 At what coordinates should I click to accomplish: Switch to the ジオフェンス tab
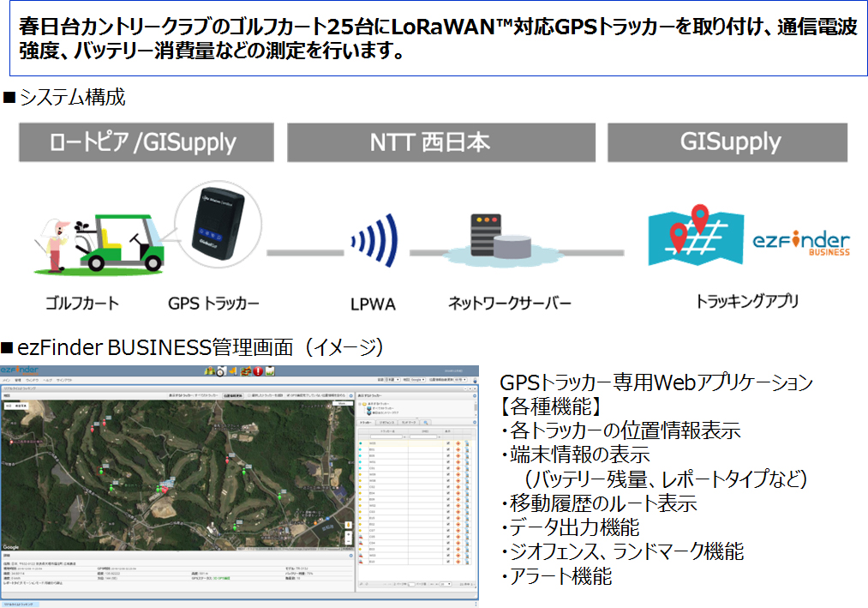(386, 422)
